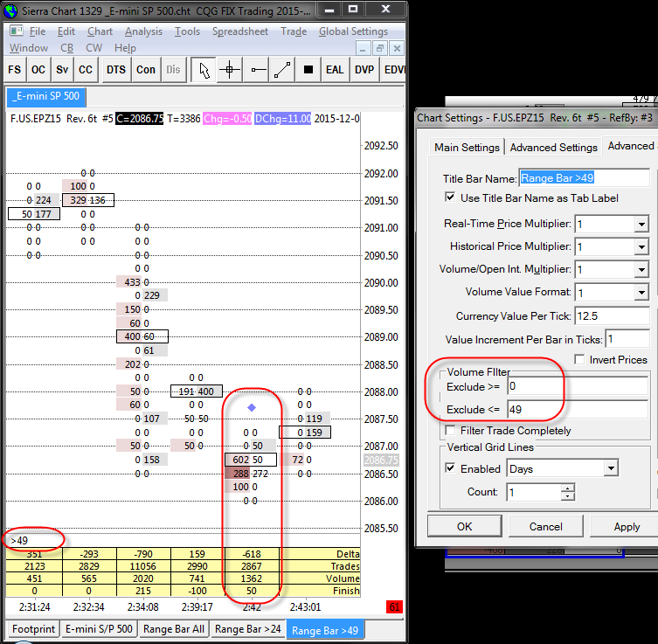Select the _E-mini SP 500 chartbook tab
The height and width of the screenshot is (644, 658).
pos(46,96)
